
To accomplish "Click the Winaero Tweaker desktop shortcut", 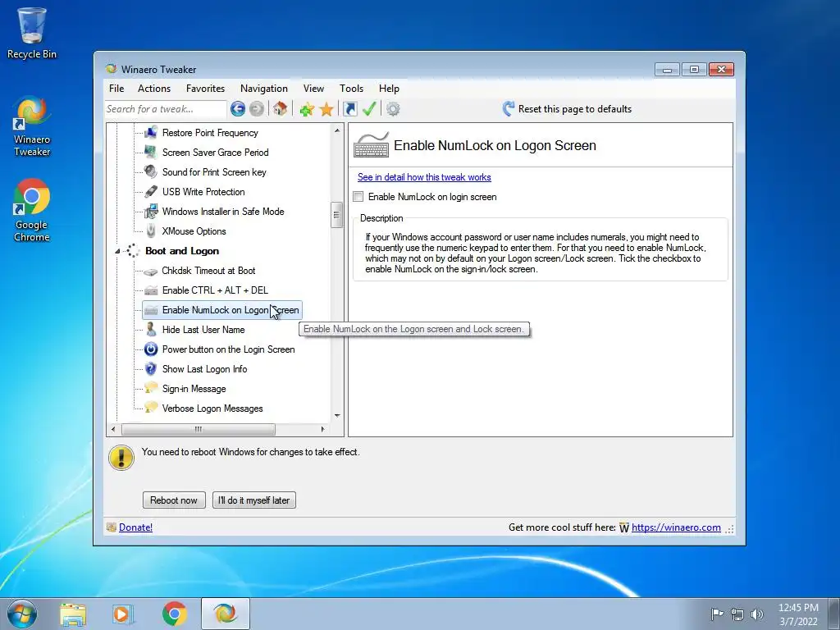I will tap(32, 126).
